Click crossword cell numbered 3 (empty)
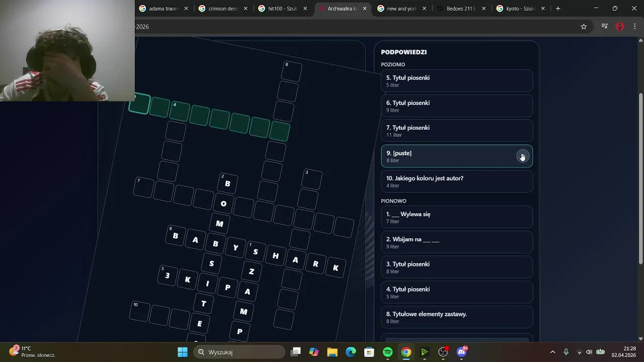This screenshot has width=644, height=362. (311, 179)
